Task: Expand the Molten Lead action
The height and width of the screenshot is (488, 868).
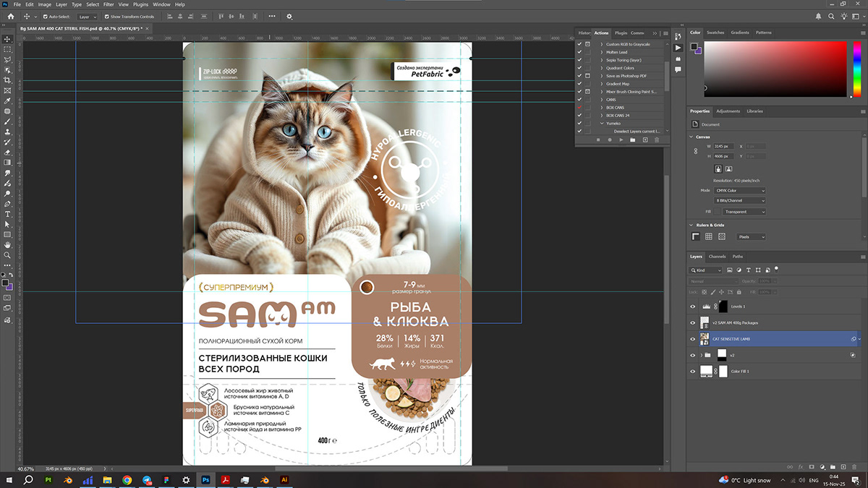Action: click(602, 52)
